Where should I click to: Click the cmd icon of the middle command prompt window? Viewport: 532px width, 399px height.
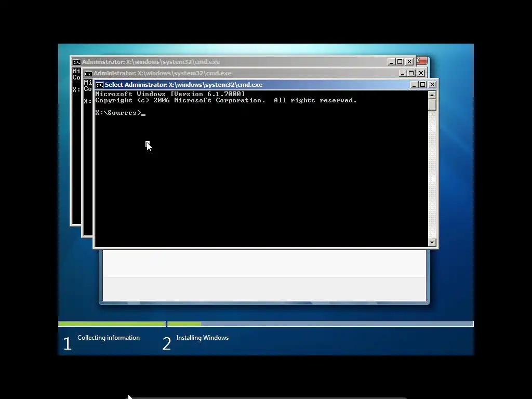[88, 74]
